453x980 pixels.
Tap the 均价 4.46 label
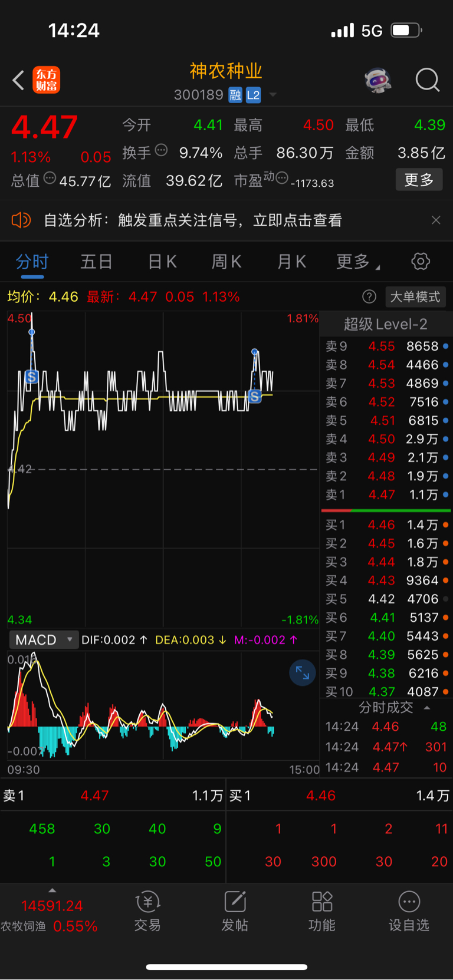point(42,297)
